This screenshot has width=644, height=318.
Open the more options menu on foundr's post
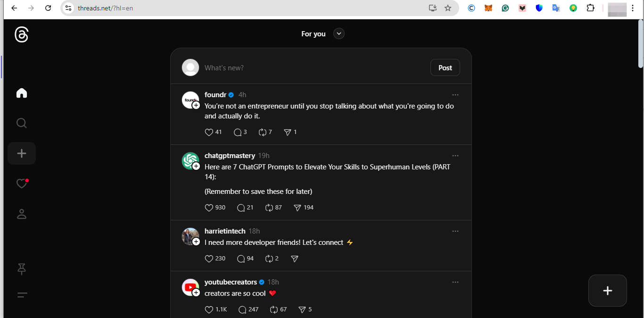455,94
